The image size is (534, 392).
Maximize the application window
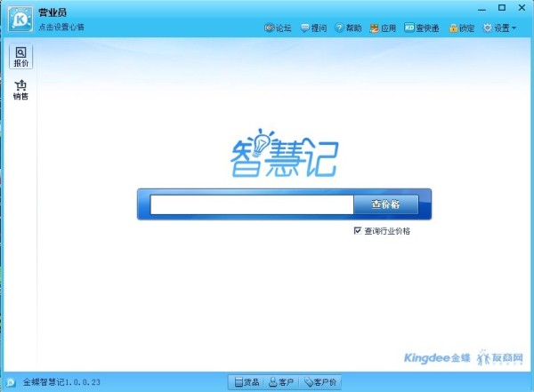(x=502, y=7)
